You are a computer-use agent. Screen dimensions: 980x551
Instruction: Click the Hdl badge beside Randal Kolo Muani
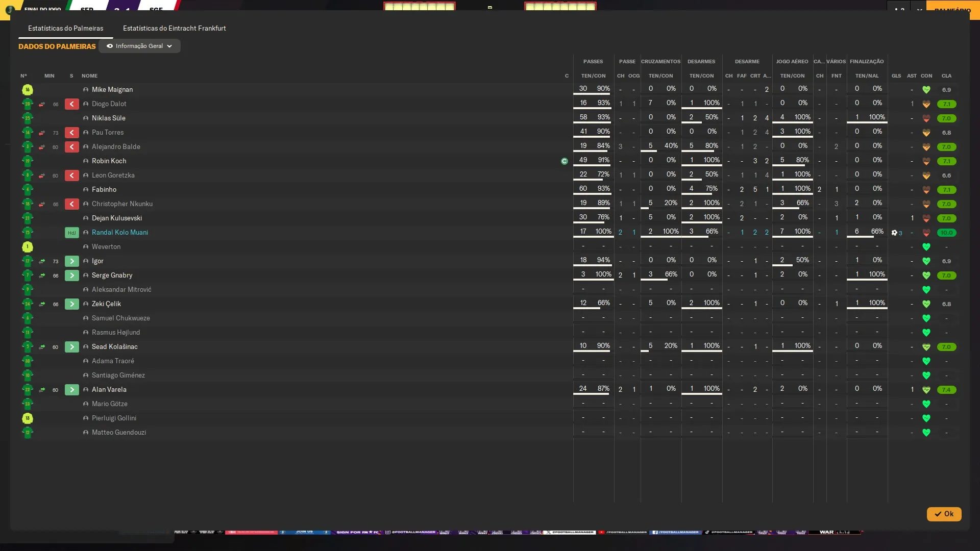click(71, 233)
